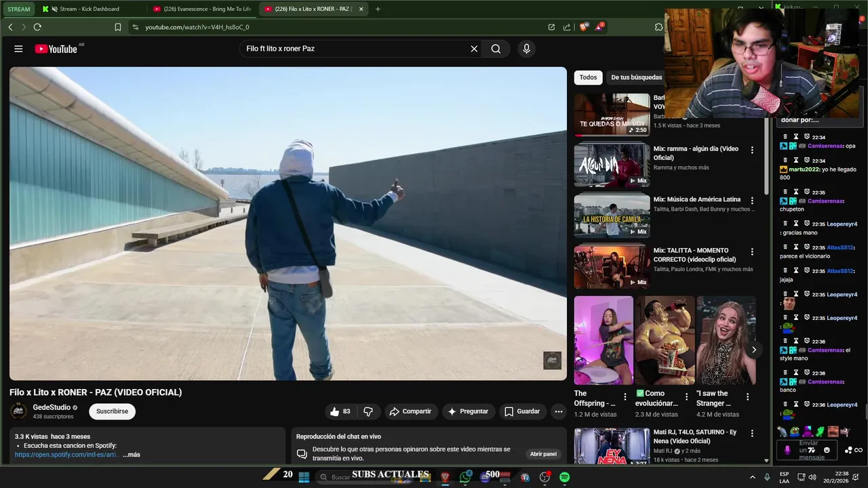The width and height of the screenshot is (868, 488).
Task: Open options for Mati RJ Ey Nena video
Action: (751, 433)
